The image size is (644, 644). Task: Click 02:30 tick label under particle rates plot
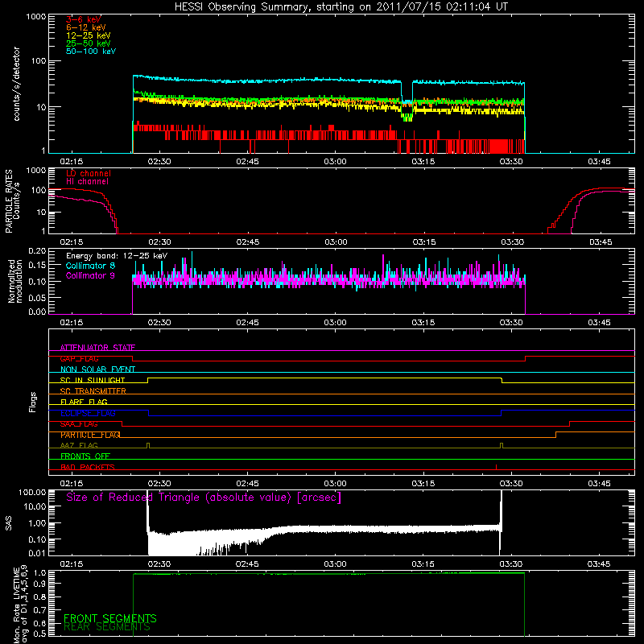[x=159, y=242]
